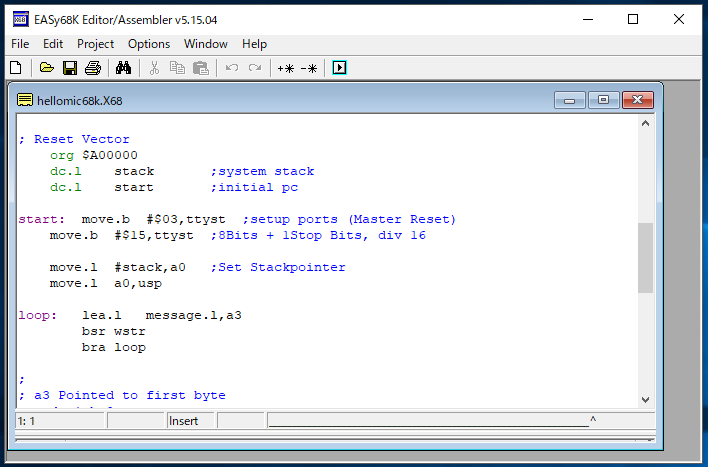Image resolution: width=708 pixels, height=467 pixels.
Task: Click the editor scrollbar down arrow
Action: pyautogui.click(x=645, y=399)
